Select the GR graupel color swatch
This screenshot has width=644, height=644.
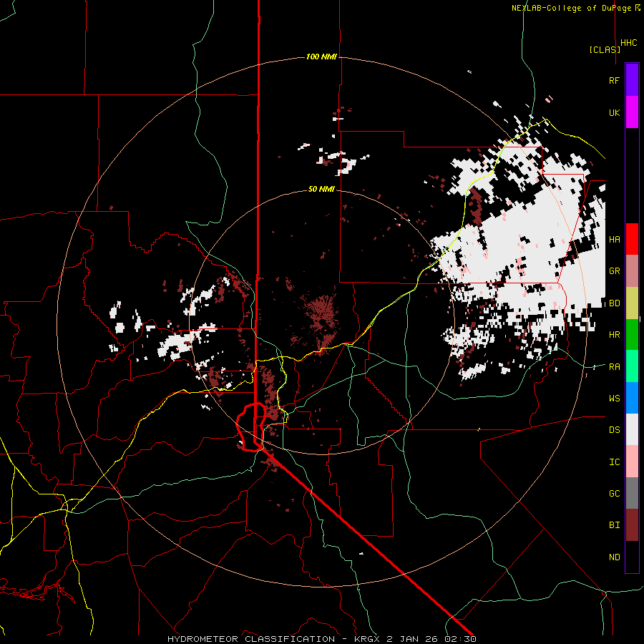632,271
